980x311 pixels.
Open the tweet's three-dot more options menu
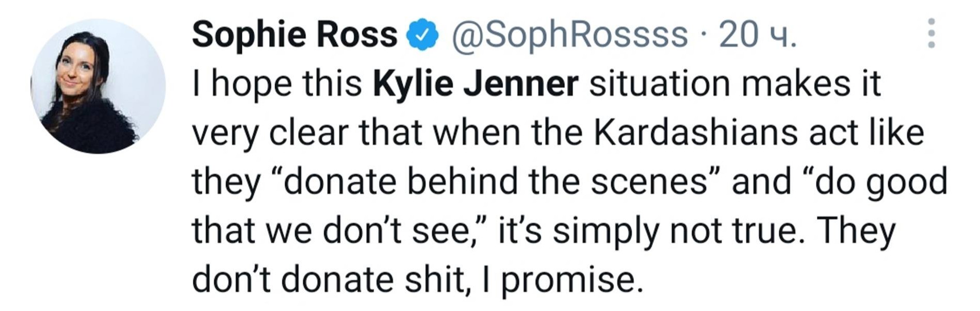coord(931,34)
